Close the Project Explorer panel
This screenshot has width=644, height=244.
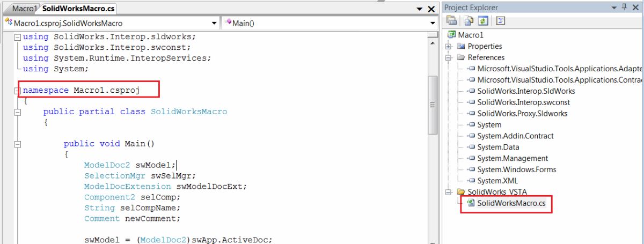[x=635, y=7]
